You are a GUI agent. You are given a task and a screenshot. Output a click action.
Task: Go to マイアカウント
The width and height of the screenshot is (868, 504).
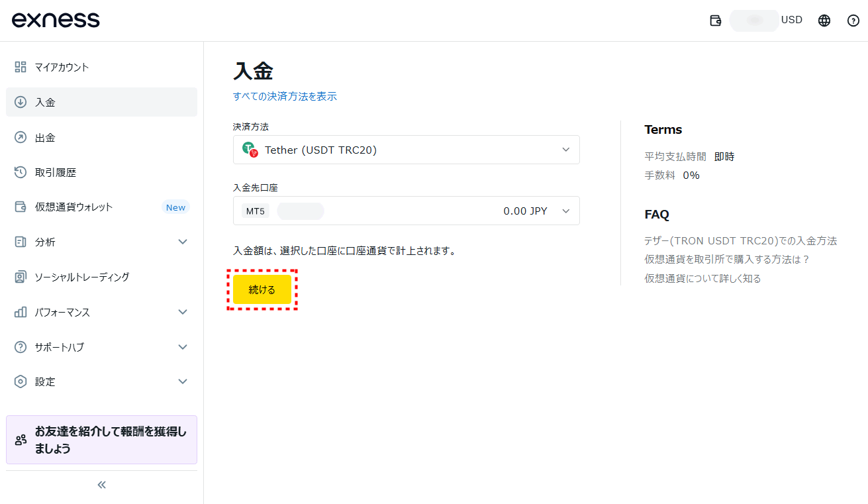pyautogui.click(x=101, y=67)
